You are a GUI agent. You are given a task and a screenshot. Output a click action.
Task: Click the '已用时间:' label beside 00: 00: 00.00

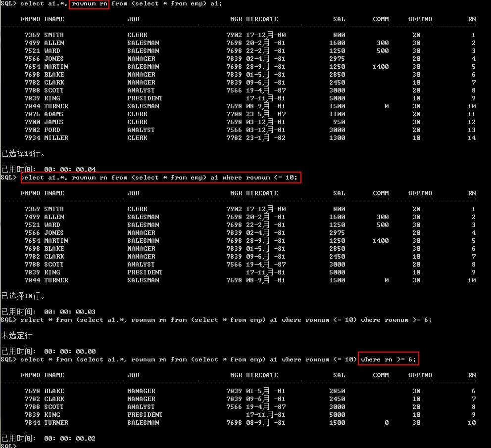click(19, 352)
